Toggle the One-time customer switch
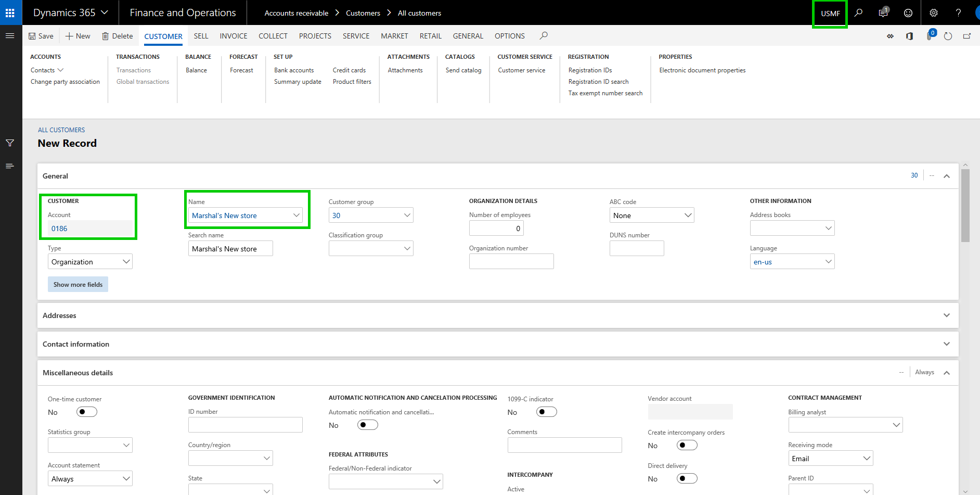 pos(86,412)
